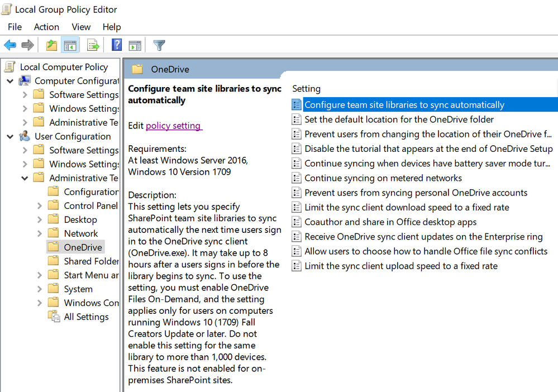Viewport: 558px width, 392px height.
Task: Expand the Start Menu node
Action: point(40,275)
